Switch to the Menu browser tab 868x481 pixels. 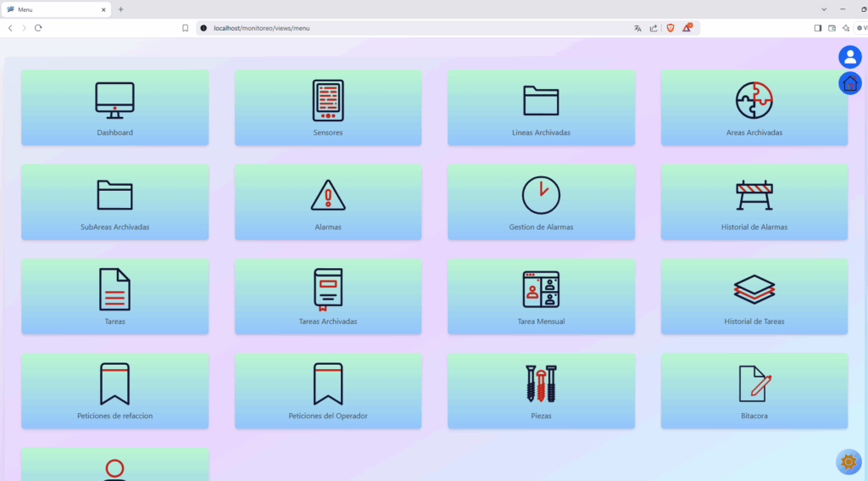[55, 9]
